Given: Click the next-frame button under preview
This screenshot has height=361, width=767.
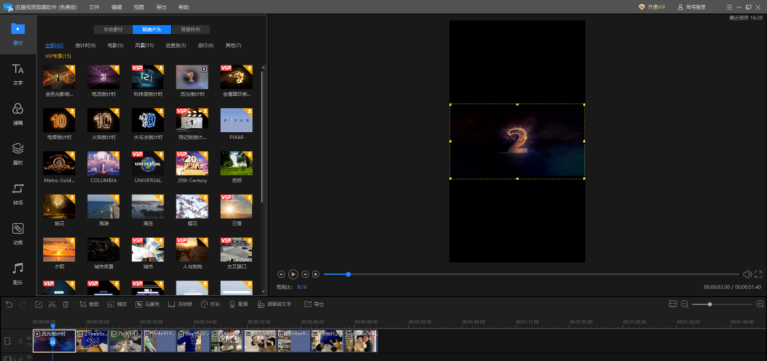Looking at the screenshot, I should (x=305, y=274).
